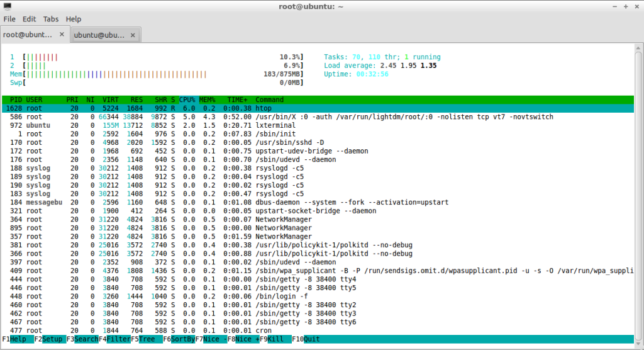Click F9 Kill in htop footer
Viewport: 644px width, 350px height.
pyautogui.click(x=275, y=339)
